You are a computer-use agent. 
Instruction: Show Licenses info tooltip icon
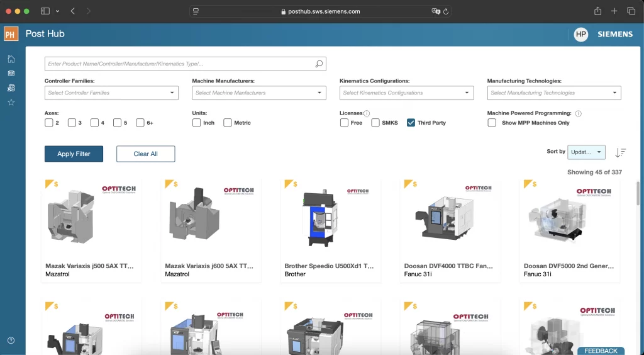pos(367,113)
